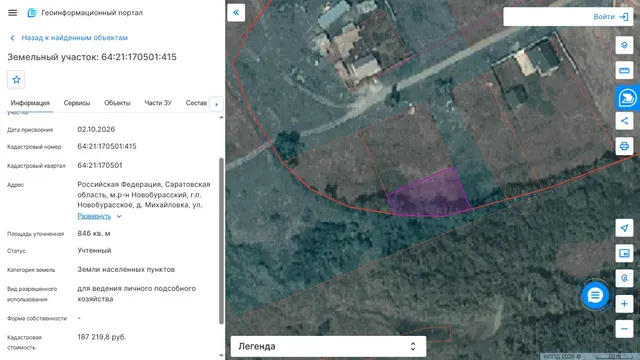640x360 pixels.
Task: Show more tabs with right arrow
Action: tap(216, 104)
